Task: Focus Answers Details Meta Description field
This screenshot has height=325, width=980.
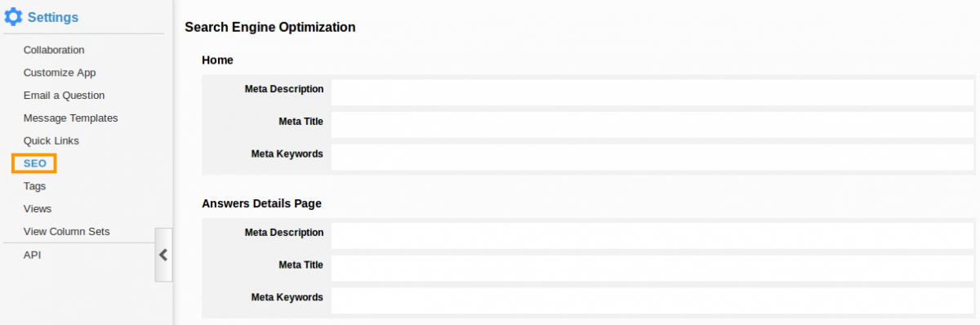Action: (x=653, y=236)
